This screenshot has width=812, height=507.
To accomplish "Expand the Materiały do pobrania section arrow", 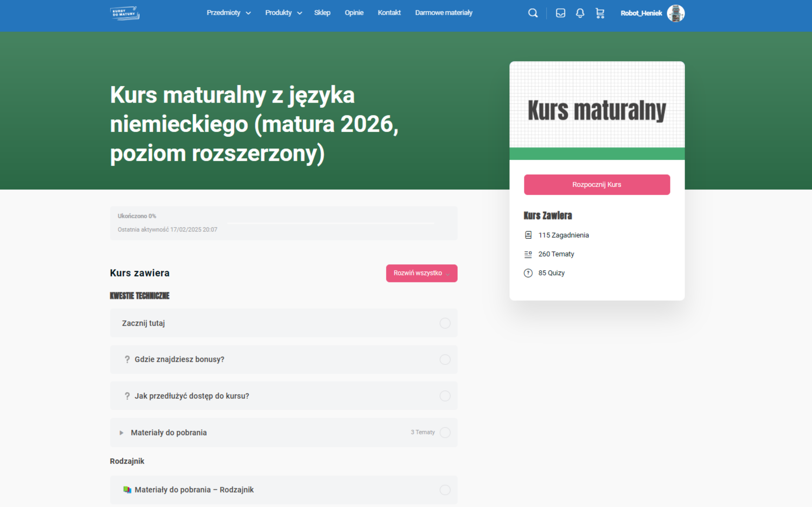I will click(122, 433).
